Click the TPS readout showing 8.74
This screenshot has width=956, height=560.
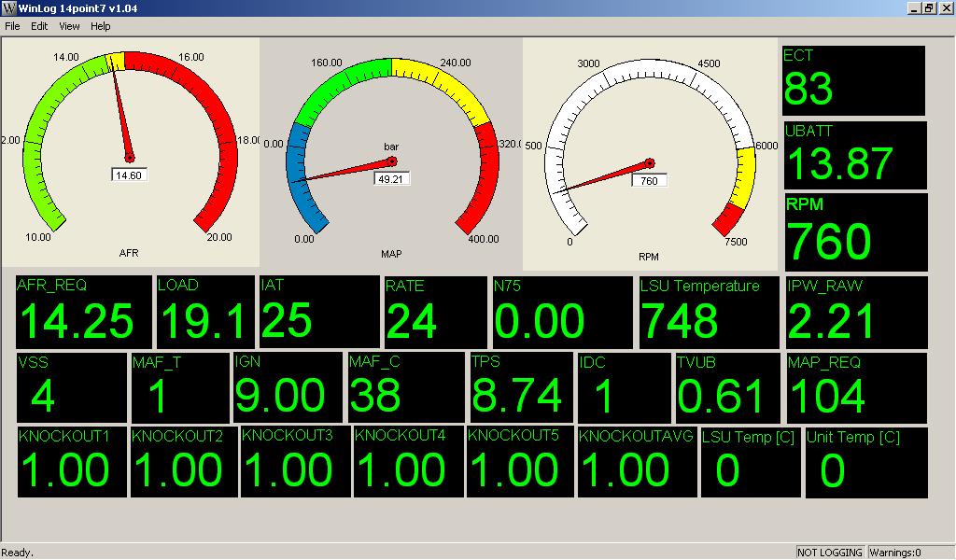(x=521, y=387)
